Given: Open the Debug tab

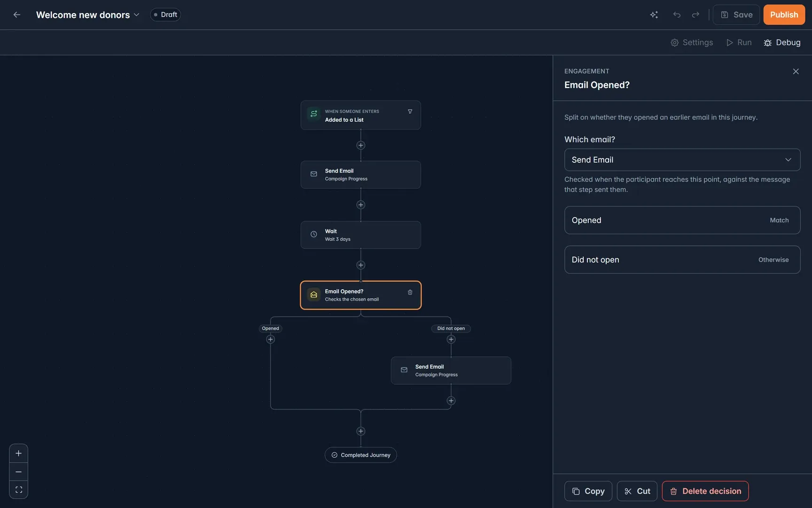Looking at the screenshot, I should (782, 42).
